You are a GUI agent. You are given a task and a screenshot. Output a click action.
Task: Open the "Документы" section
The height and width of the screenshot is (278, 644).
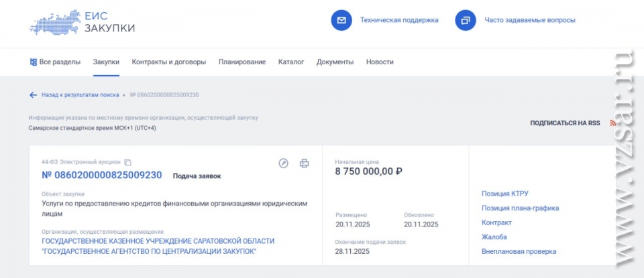[x=335, y=62]
